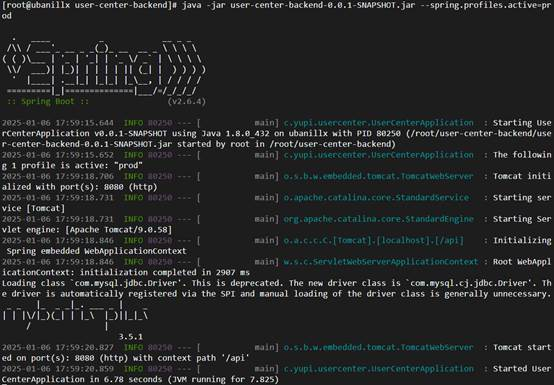This screenshot has height=385, width=554.
Task: Click the timestamp "17:59:20.827"
Action: click(85, 347)
